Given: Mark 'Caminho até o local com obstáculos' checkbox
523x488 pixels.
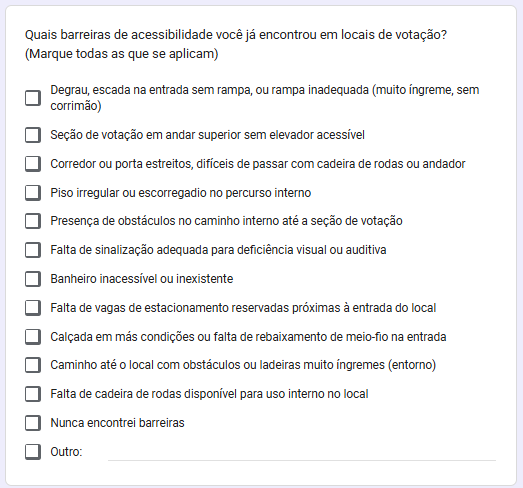Looking at the screenshot, I should (x=33, y=365).
